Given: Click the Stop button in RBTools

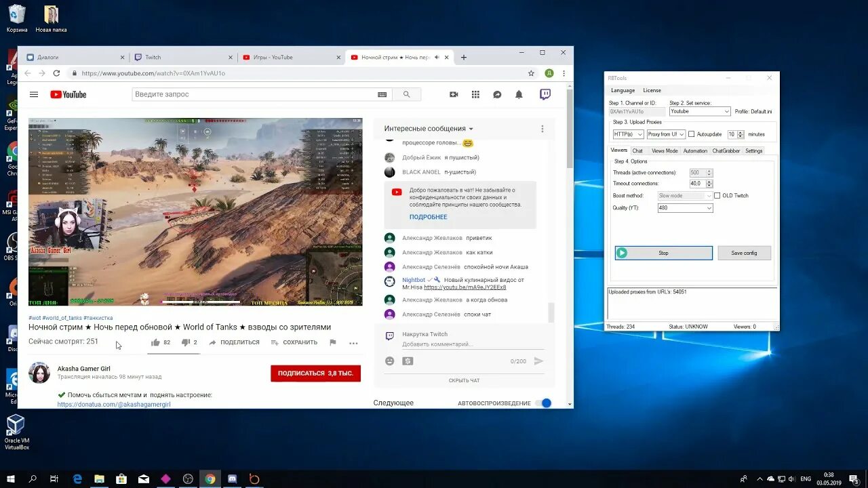Looking at the screenshot, I should click(663, 253).
